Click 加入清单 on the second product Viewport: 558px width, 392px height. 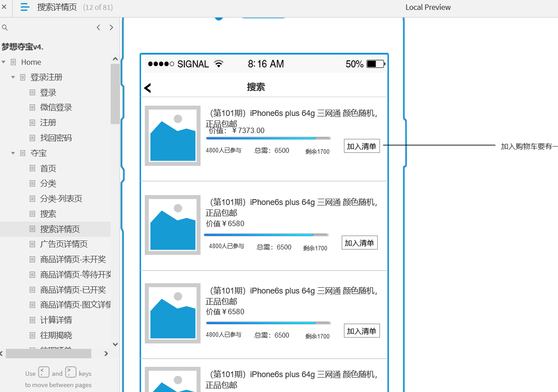(360, 243)
